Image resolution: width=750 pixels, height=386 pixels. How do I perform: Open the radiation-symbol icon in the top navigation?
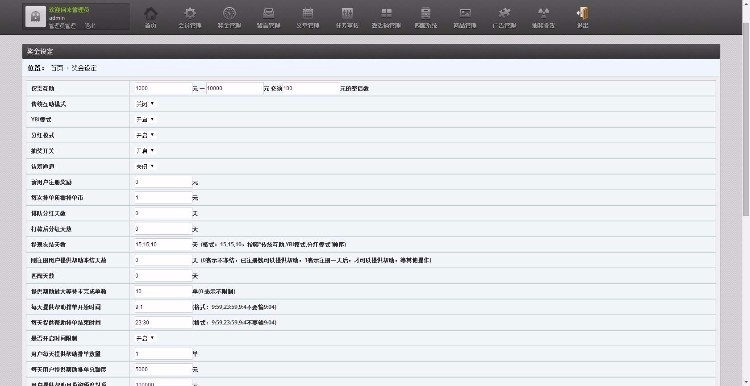point(543,13)
